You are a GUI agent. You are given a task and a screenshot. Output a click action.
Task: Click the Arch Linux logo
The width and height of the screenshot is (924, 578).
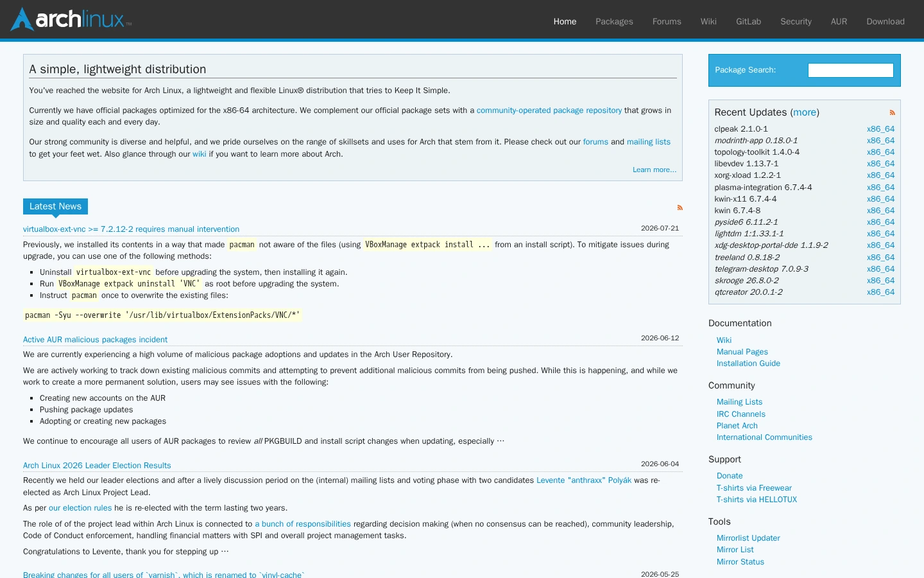71,19
